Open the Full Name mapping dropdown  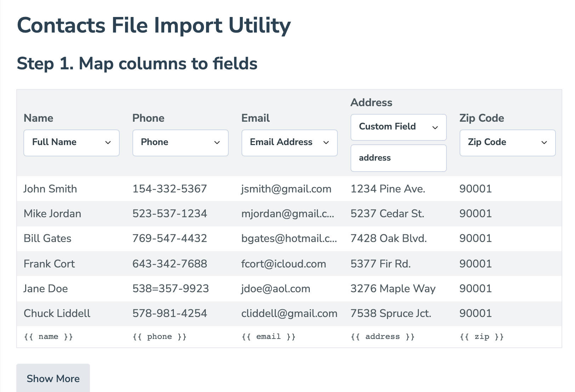click(x=71, y=143)
